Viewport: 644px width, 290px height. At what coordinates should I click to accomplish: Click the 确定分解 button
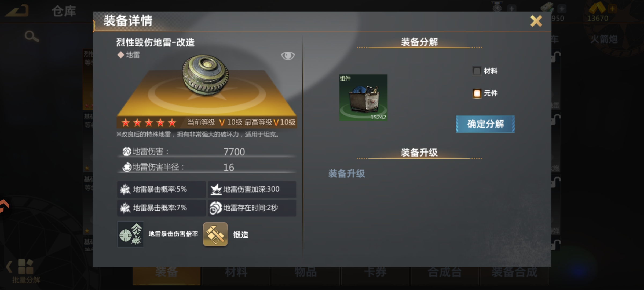[x=485, y=124]
